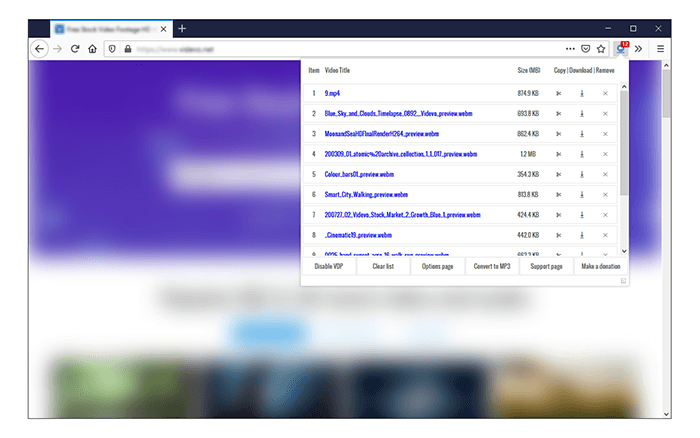The image size is (700, 438).
Task: Open the page actions three-dot menu
Action: coord(570,49)
